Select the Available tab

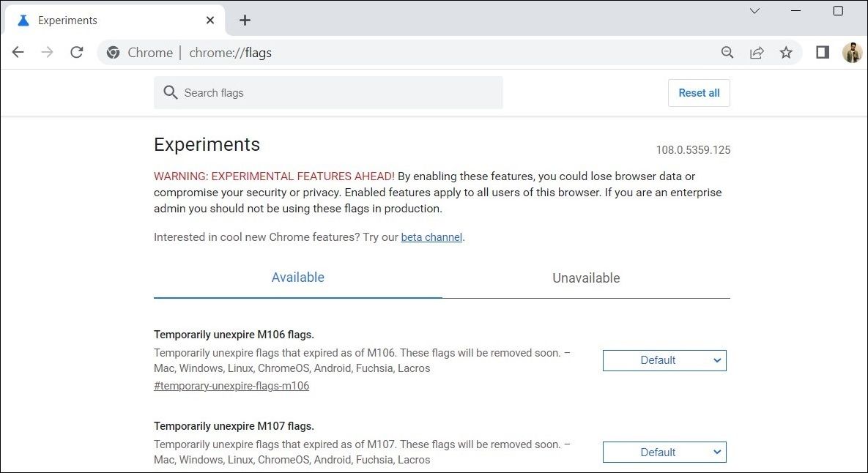[297, 278]
